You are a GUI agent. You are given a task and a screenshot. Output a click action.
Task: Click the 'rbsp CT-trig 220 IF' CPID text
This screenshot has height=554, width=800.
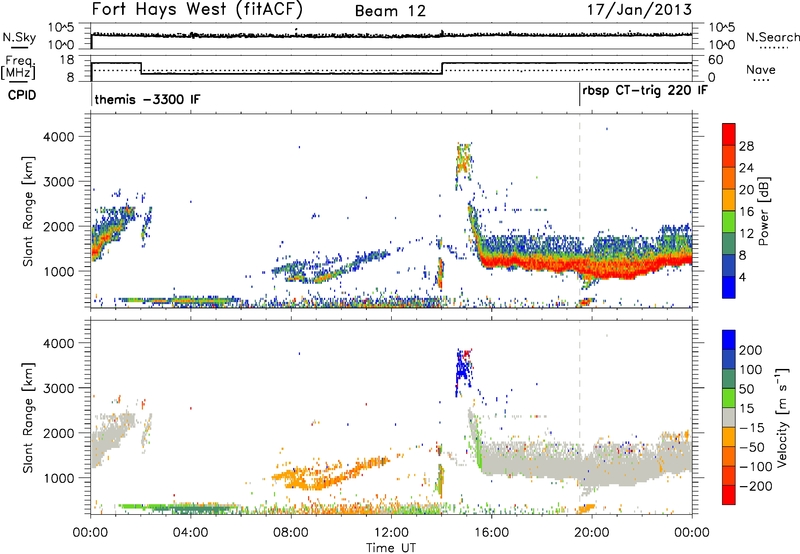coord(645,91)
